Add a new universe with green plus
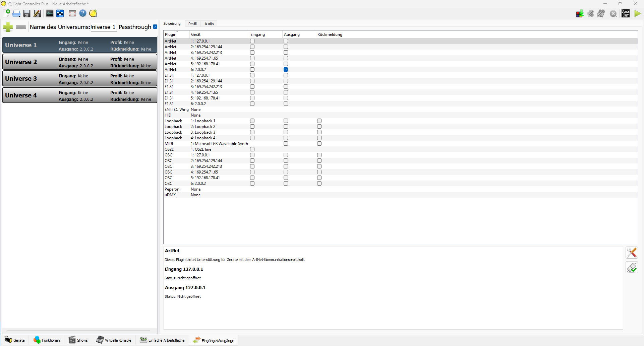Image resolution: width=644 pixels, height=346 pixels. click(x=8, y=27)
